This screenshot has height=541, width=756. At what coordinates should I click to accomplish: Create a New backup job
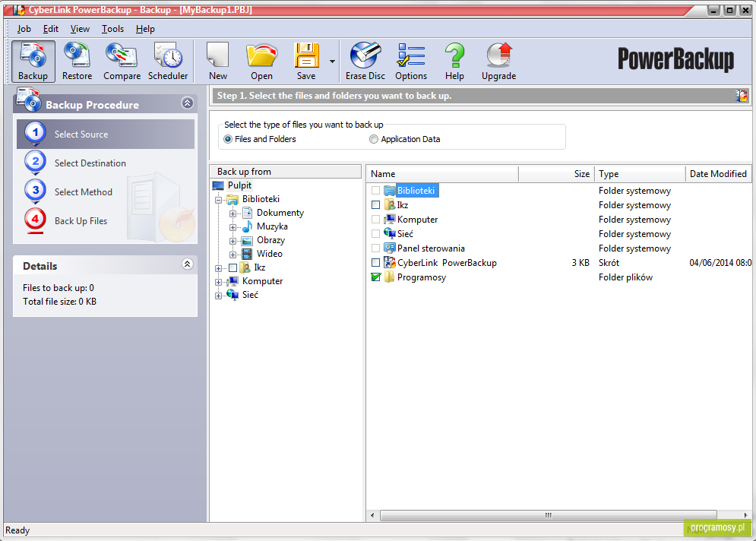tap(218, 62)
